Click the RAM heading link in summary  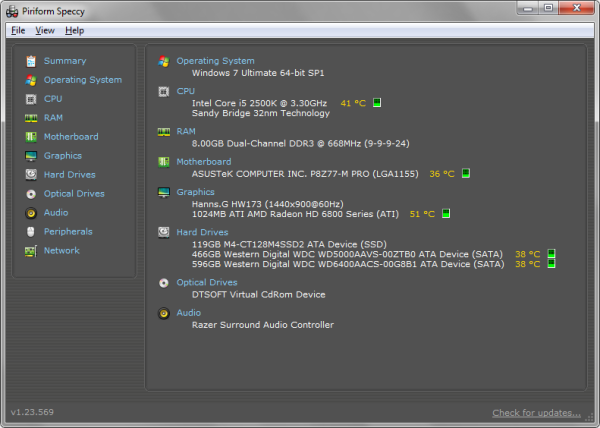[186, 132]
